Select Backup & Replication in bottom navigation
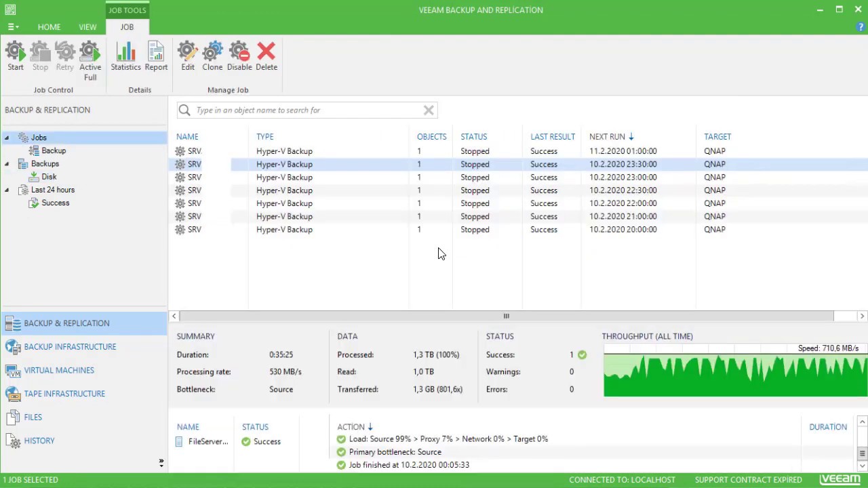This screenshot has height=488, width=868. (84, 323)
